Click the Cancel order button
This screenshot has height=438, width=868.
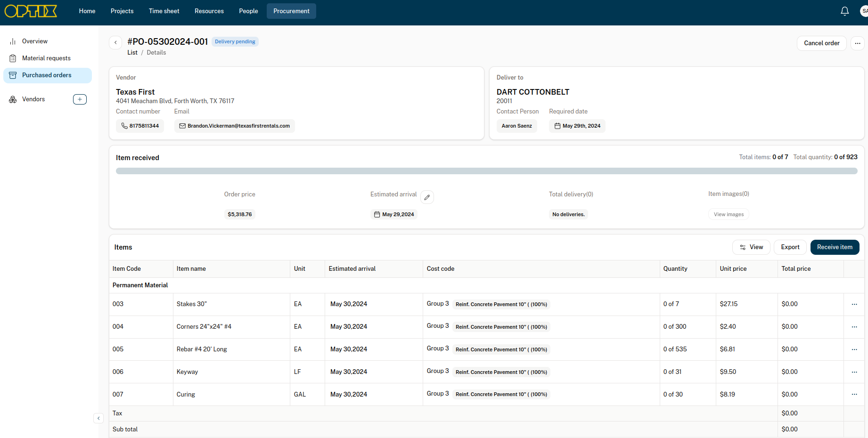click(x=821, y=43)
